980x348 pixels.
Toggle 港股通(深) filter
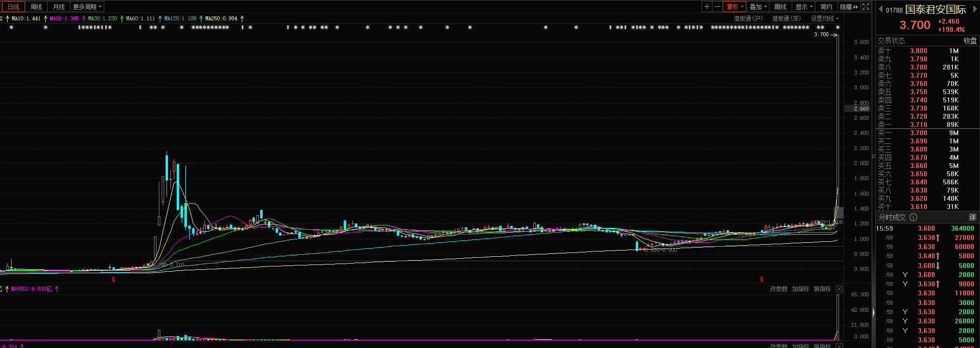coord(786,18)
